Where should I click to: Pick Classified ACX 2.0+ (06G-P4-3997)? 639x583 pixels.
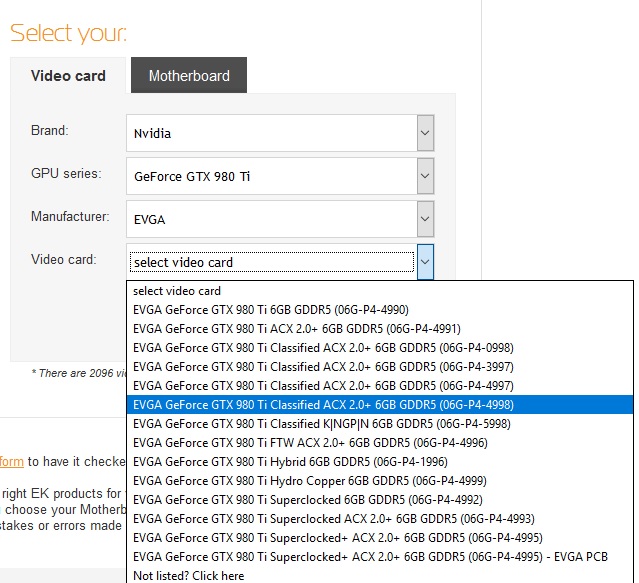click(380, 367)
